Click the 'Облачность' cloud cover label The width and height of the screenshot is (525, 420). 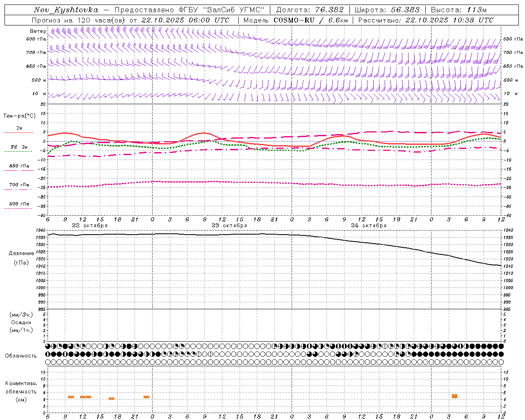[21, 356]
